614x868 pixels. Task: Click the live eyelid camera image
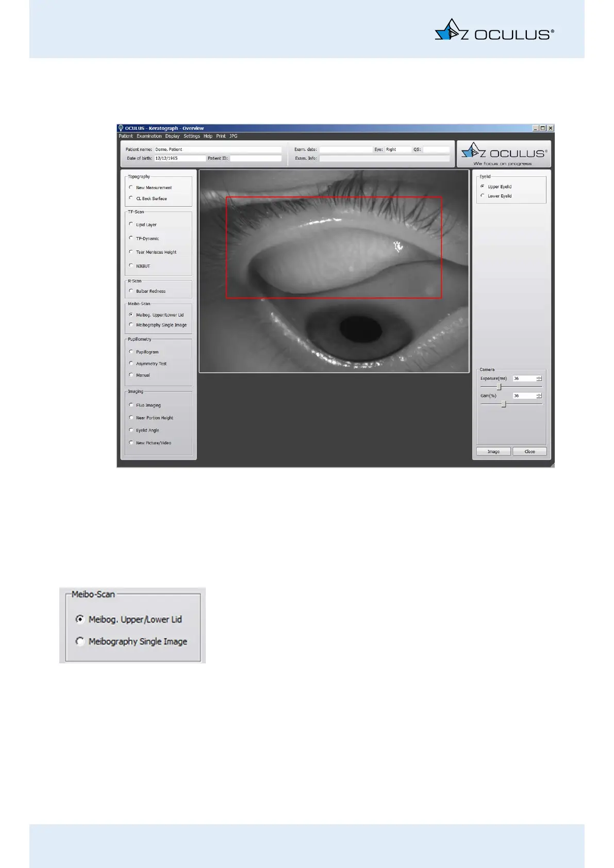[334, 271]
